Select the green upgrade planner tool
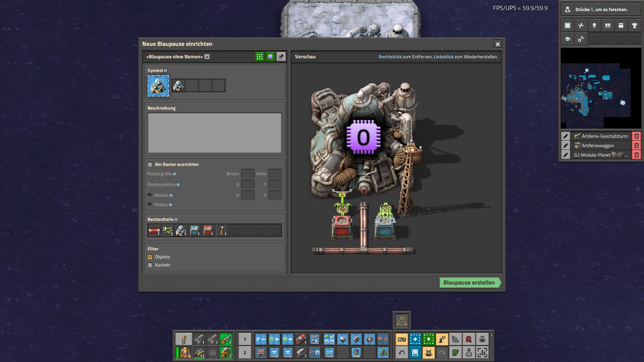Viewport: 644px width, 362px height. [x=428, y=339]
